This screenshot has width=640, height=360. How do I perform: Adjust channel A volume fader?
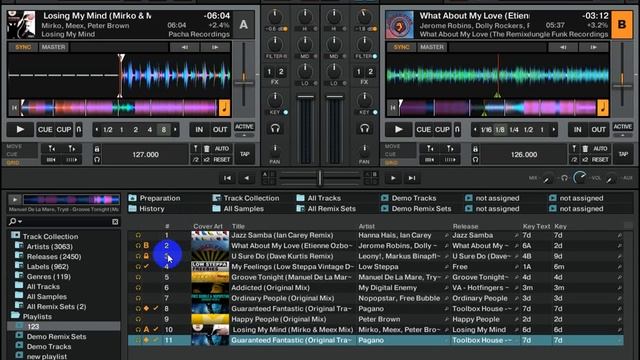click(305, 97)
